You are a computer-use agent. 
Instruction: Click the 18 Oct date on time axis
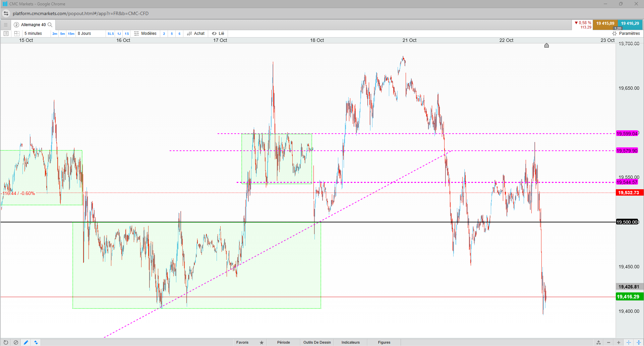[317, 40]
